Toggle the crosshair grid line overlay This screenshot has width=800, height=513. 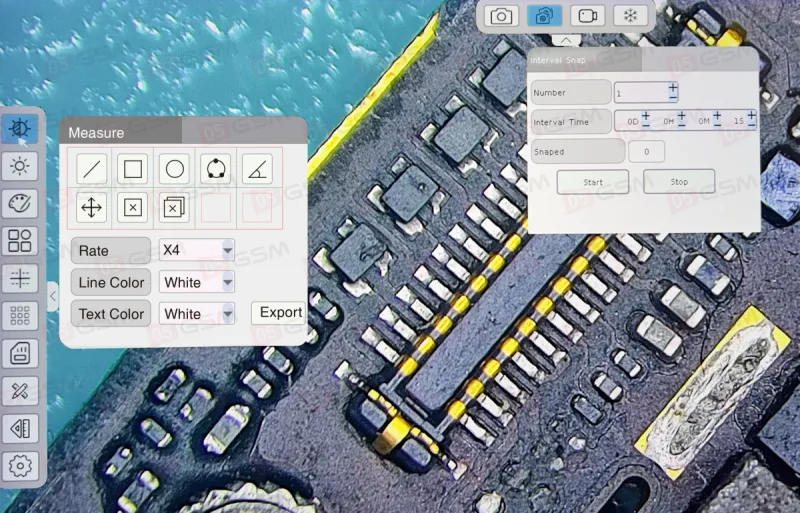(21, 278)
